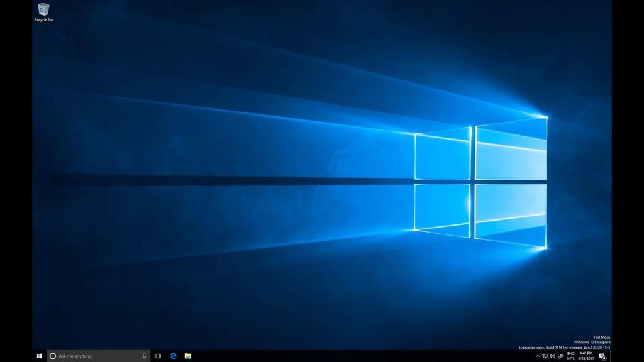This screenshot has height=362, width=644.
Task: Open the Action Center notifications icon
Action: [x=602, y=356]
